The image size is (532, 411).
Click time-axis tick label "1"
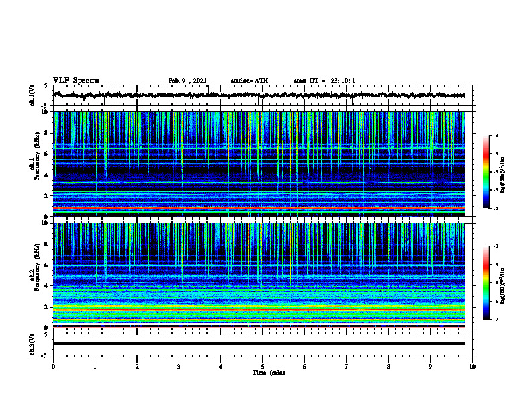coord(95,367)
